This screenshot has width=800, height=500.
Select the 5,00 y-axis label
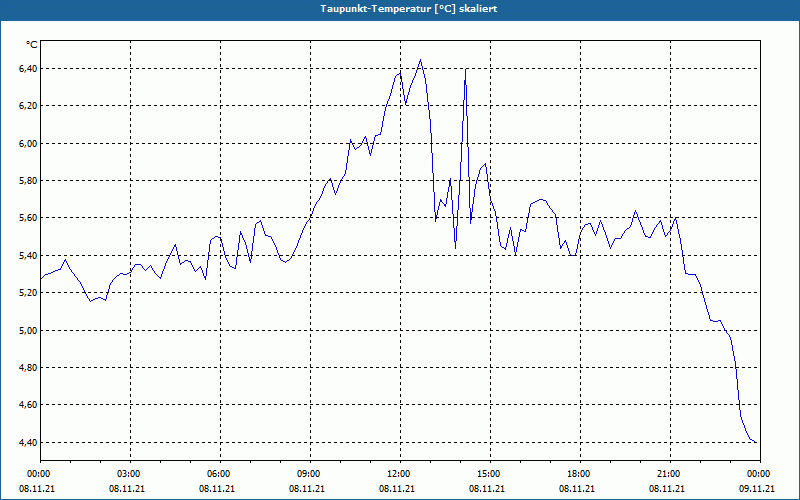click(28, 330)
